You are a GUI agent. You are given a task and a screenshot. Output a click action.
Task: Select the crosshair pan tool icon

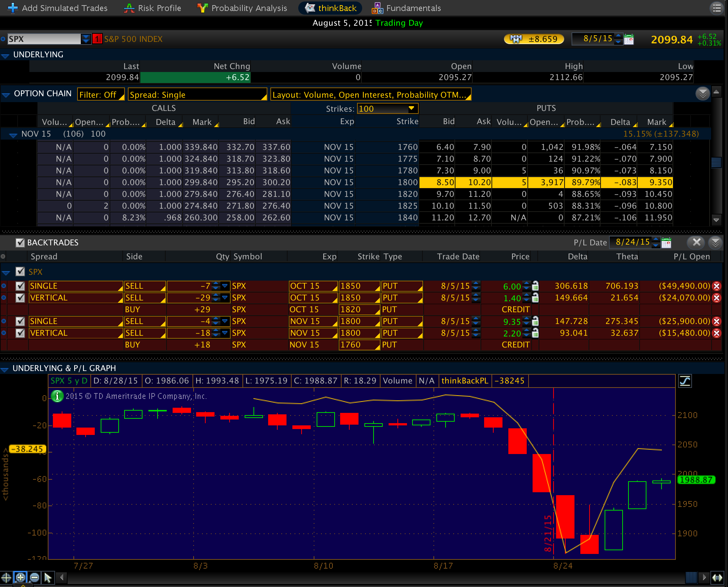(x=6, y=577)
